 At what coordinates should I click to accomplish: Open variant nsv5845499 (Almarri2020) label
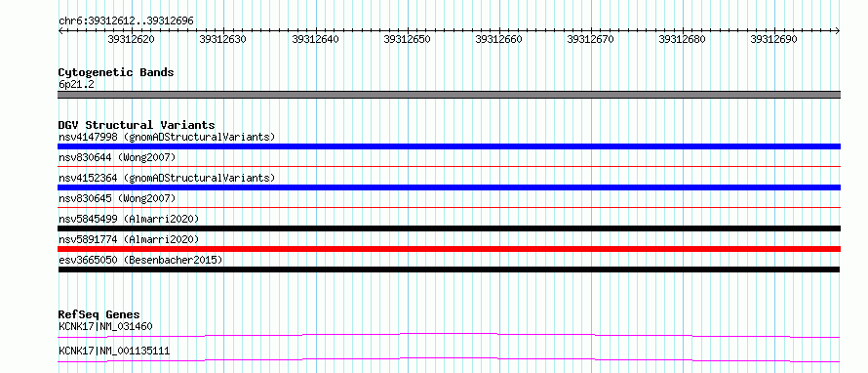point(129,219)
